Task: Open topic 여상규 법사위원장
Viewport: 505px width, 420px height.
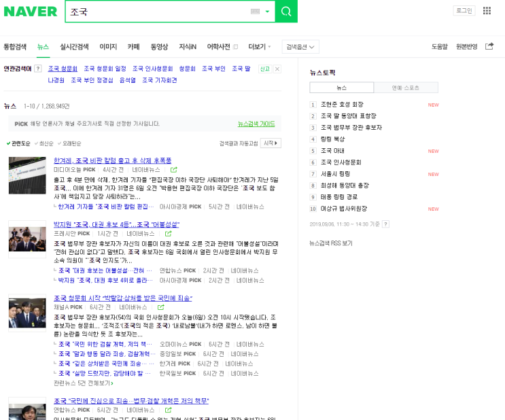Action: tap(344, 209)
